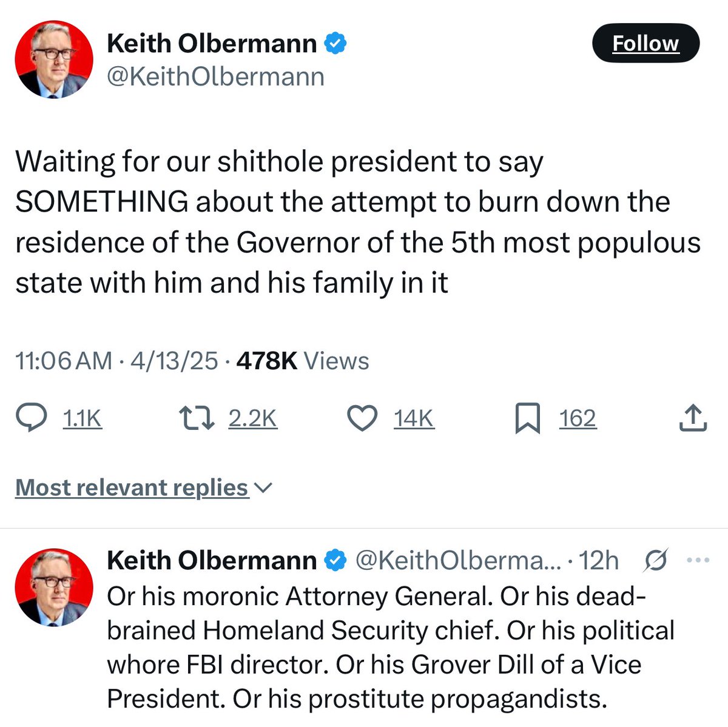Viewport: 728px width, 727px height.
Task: Tap the share upload icon
Action: coord(693,418)
